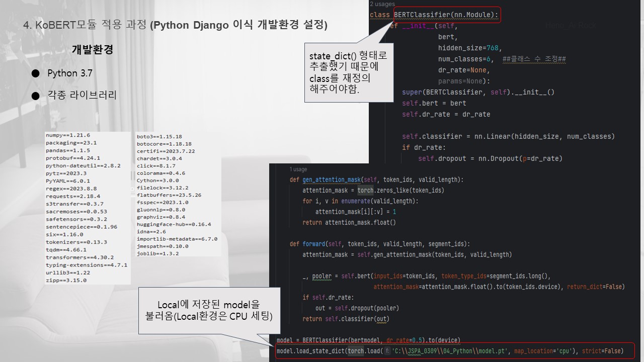Click the 각종 라이브러리 bullet item
Screen dimensions: 644x362
(82, 95)
